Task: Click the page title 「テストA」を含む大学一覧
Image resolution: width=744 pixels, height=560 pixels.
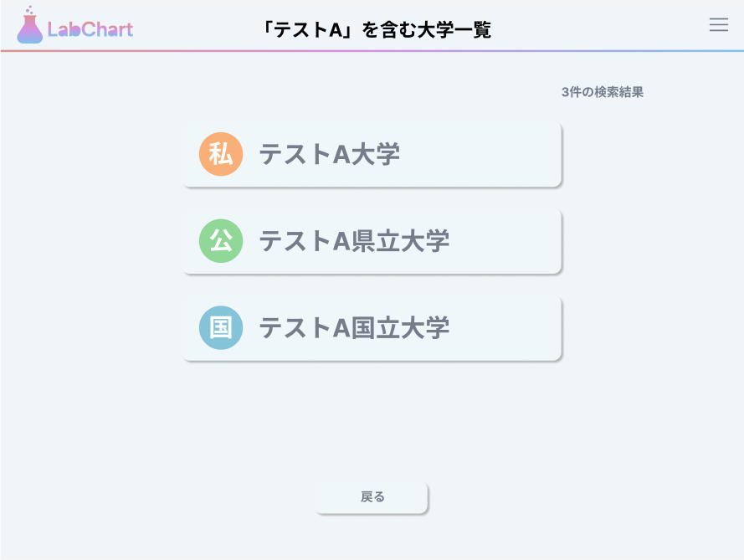Action: click(x=377, y=28)
